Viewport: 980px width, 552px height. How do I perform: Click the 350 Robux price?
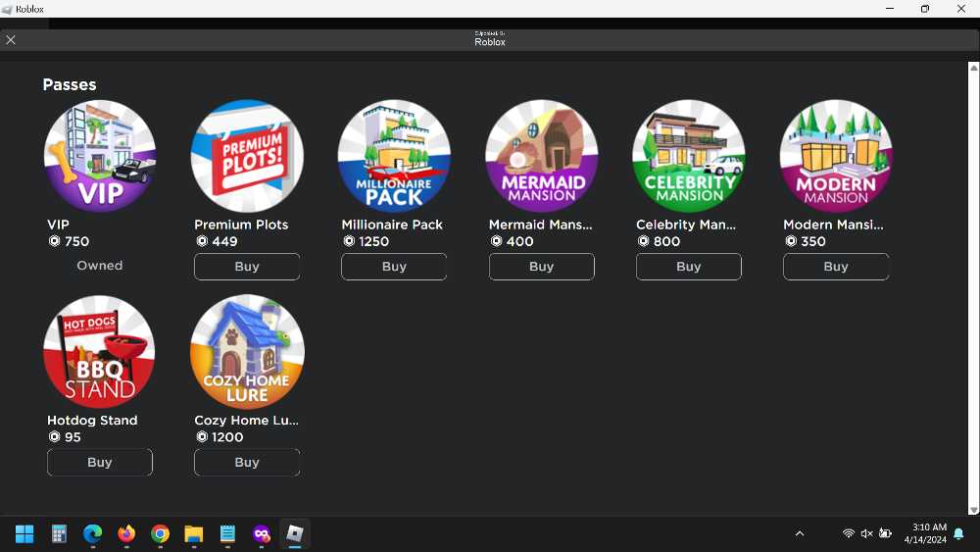pos(806,241)
